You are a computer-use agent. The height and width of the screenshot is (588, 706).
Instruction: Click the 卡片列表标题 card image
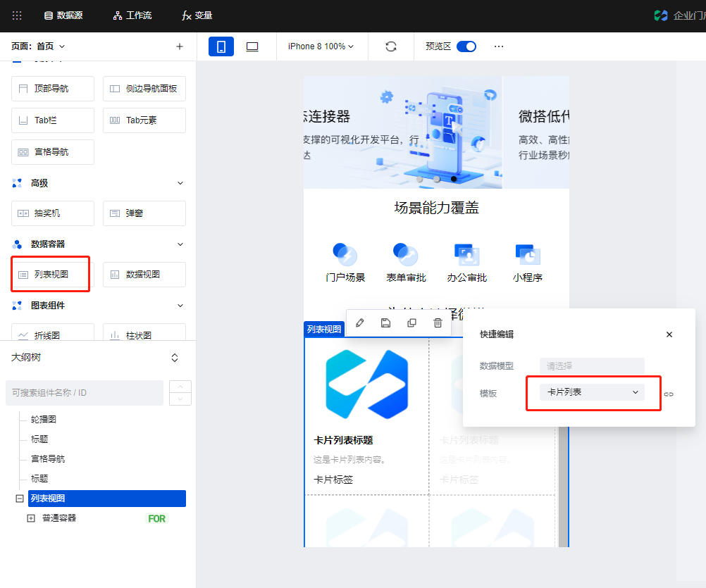pos(367,384)
